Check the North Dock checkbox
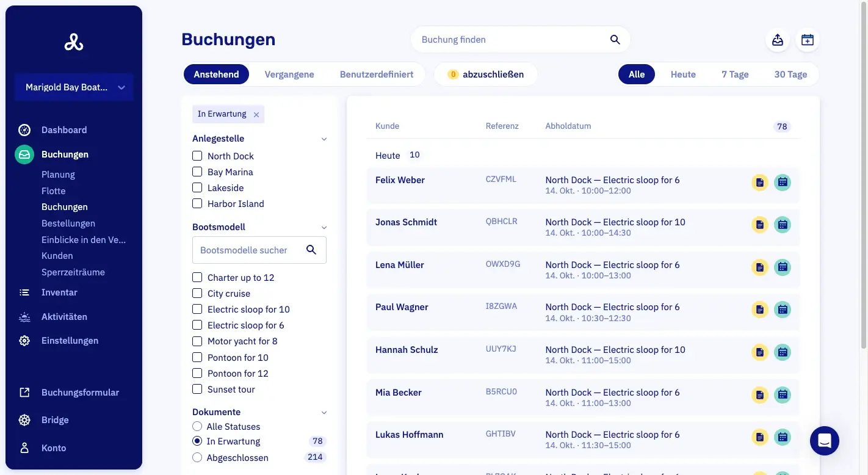 (197, 156)
